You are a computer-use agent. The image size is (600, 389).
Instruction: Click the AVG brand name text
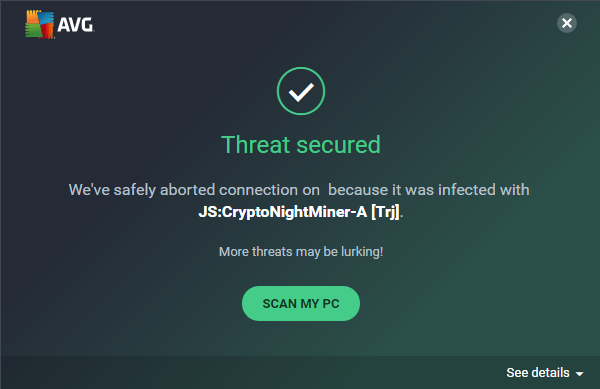75,25
